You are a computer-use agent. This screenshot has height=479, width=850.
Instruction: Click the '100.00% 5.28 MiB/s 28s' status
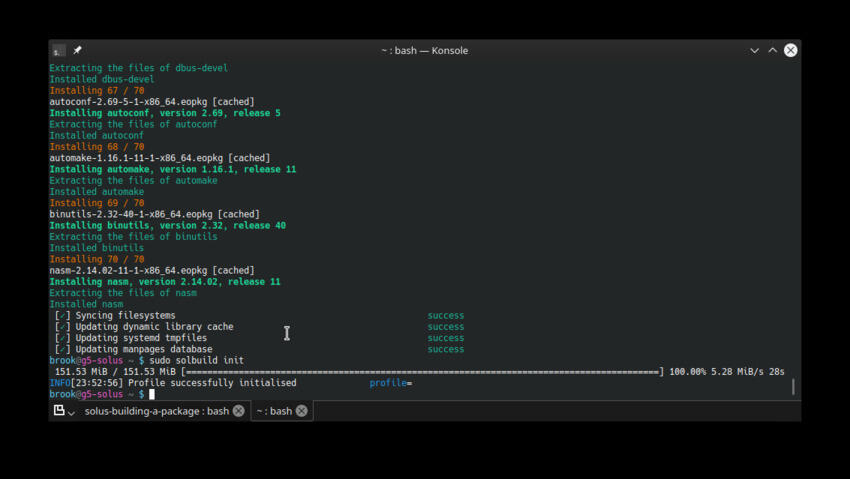click(x=727, y=372)
